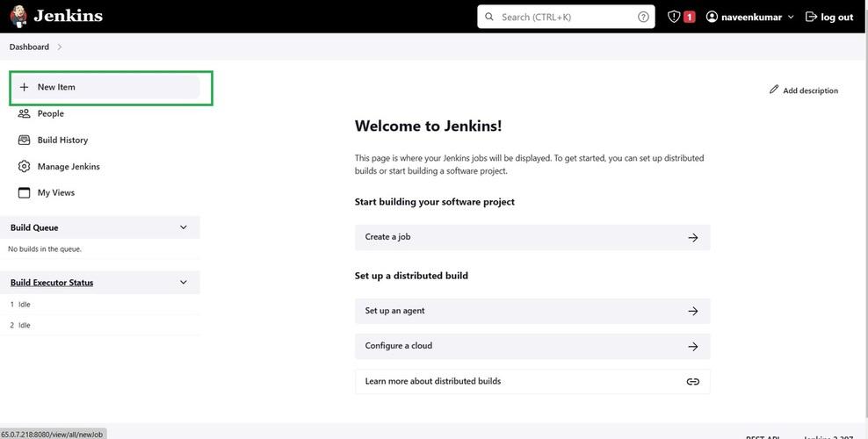
Task: Select Configure a cloud option
Action: [532, 346]
